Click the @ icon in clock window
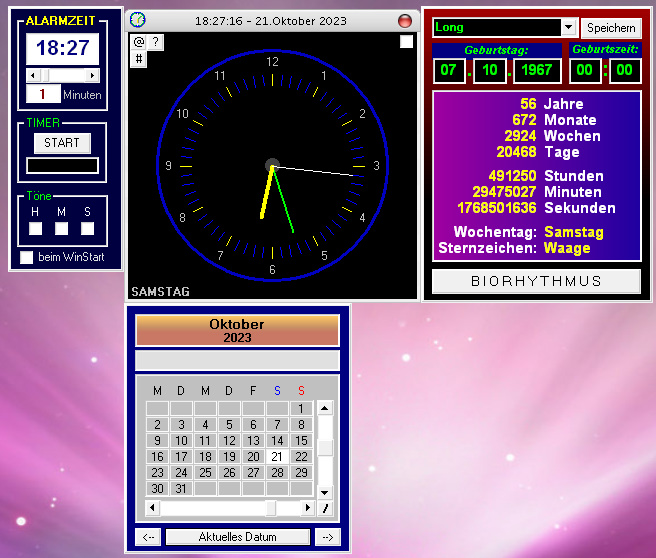The image size is (656, 558). point(139,42)
